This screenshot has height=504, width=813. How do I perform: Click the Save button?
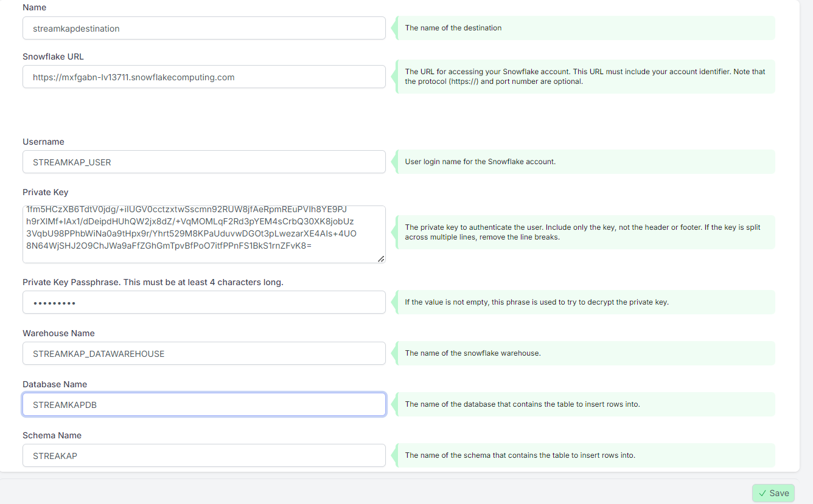(x=773, y=493)
